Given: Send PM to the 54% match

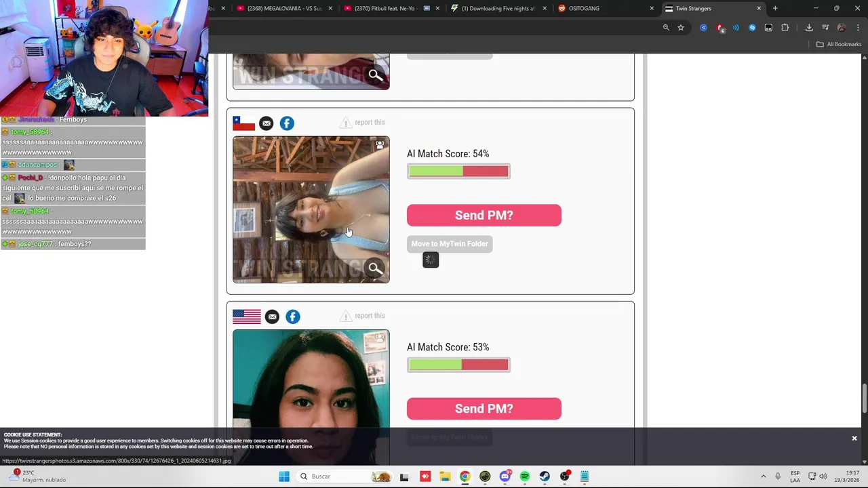Looking at the screenshot, I should point(484,216).
